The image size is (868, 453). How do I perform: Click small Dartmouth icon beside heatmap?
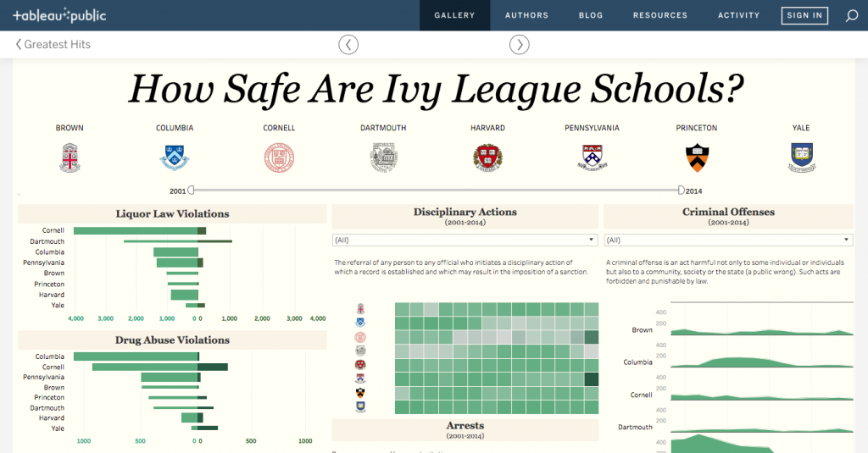click(360, 351)
